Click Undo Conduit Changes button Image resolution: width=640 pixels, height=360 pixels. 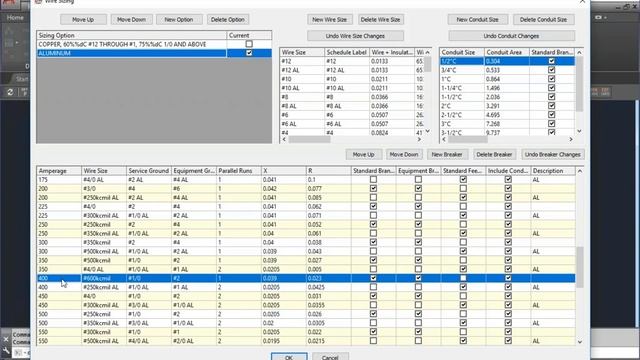click(x=511, y=36)
